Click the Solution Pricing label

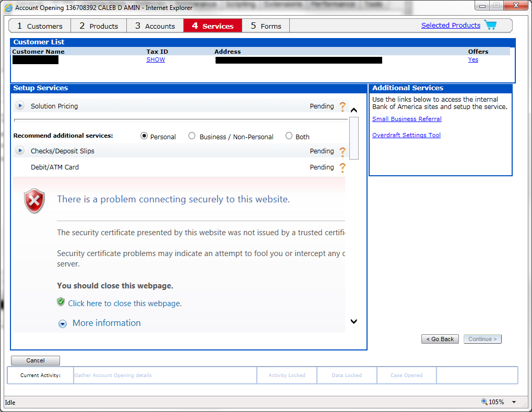pyautogui.click(x=54, y=106)
